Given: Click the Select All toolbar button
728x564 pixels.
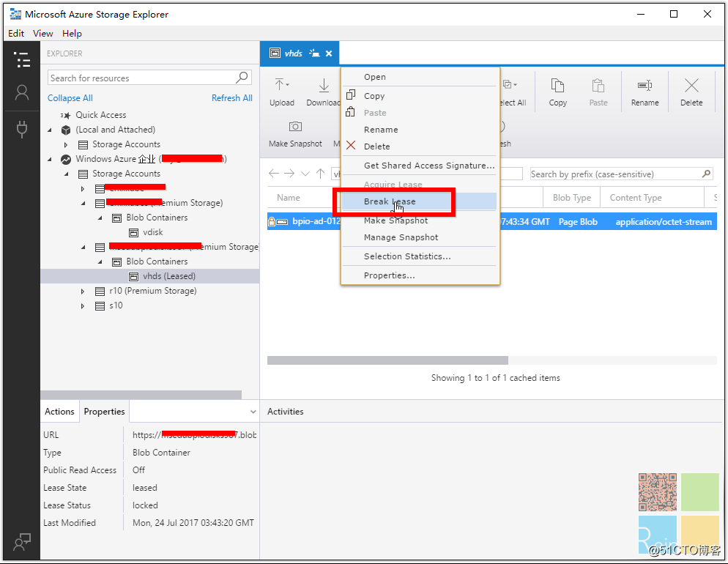Looking at the screenshot, I should (513, 92).
